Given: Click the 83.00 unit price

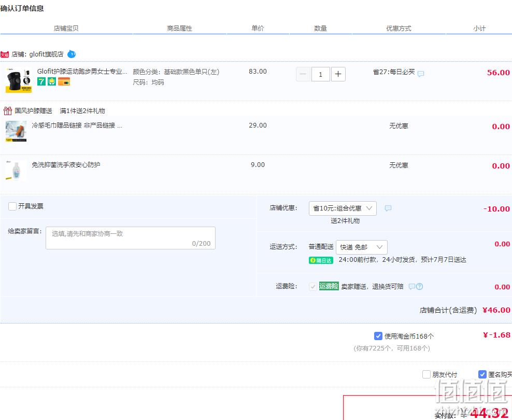Looking at the screenshot, I should tap(258, 71).
